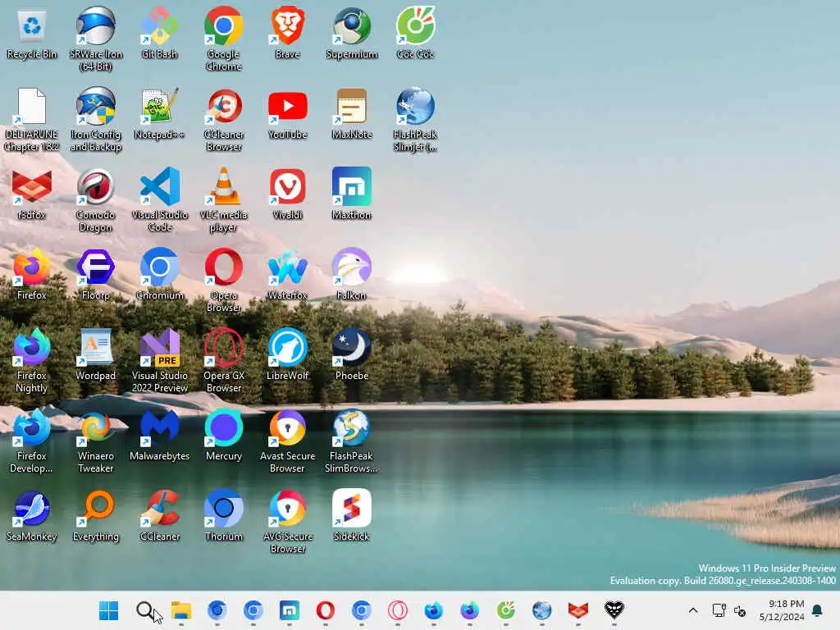Click the Supermium desktop shortcut
The image size is (840, 630).
click(352, 33)
